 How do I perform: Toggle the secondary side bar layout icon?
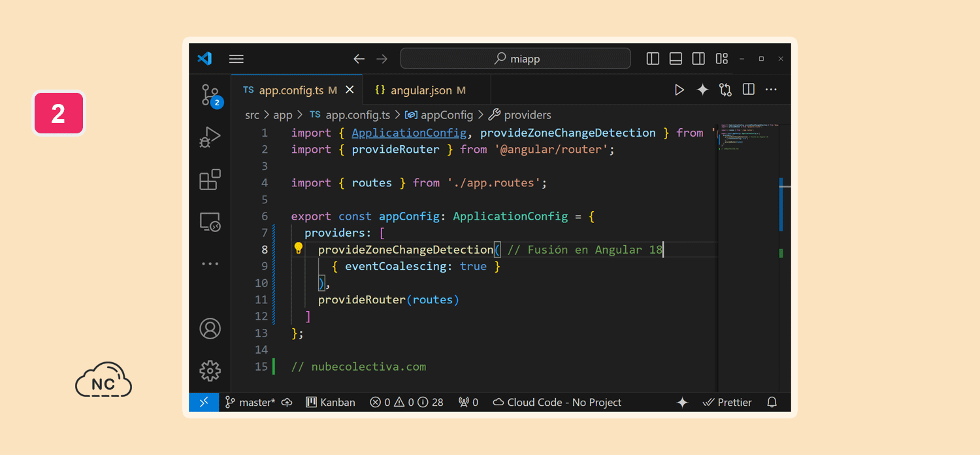tap(698, 59)
